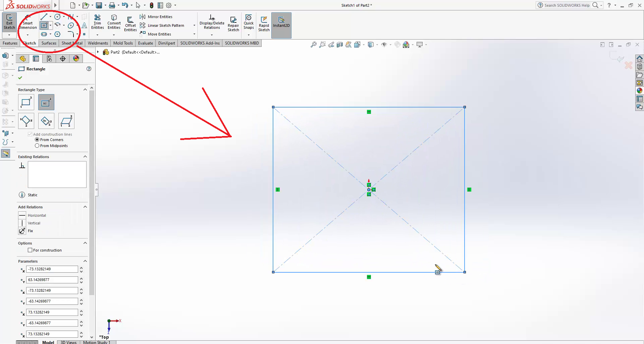This screenshot has width=644, height=344.
Task: Switch to the Evaluate tab
Action: point(145,43)
